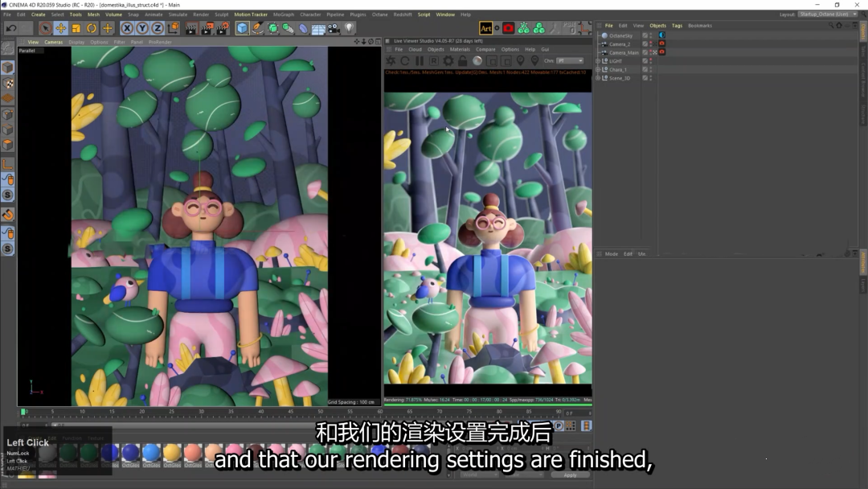Click the Render to Picture Viewer icon
Screen dimensions: 868x489
tap(207, 28)
